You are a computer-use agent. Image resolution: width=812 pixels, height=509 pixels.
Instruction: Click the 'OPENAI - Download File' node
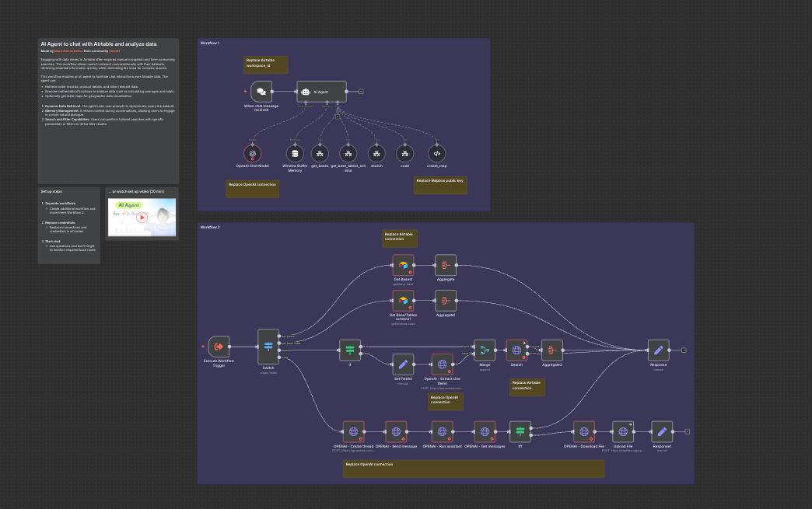[x=584, y=431]
